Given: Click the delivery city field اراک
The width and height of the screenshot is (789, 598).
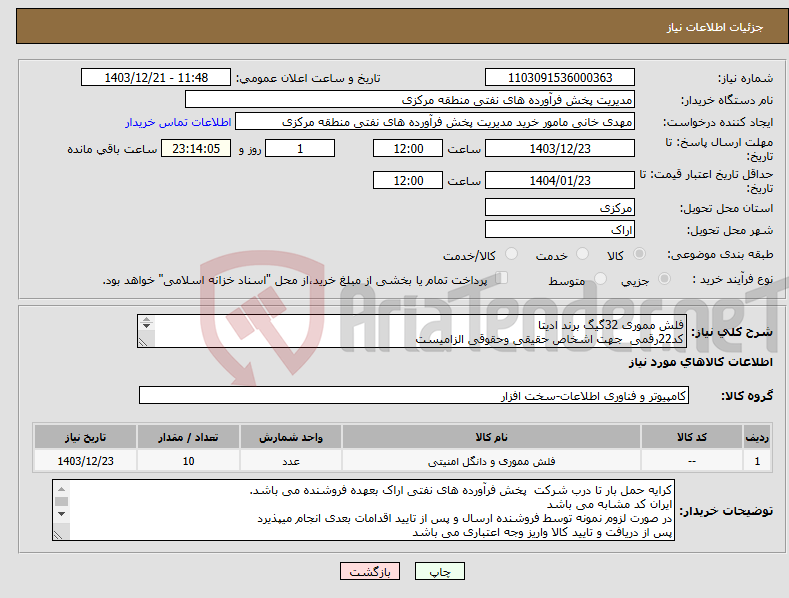Looking at the screenshot, I should pos(560,230).
